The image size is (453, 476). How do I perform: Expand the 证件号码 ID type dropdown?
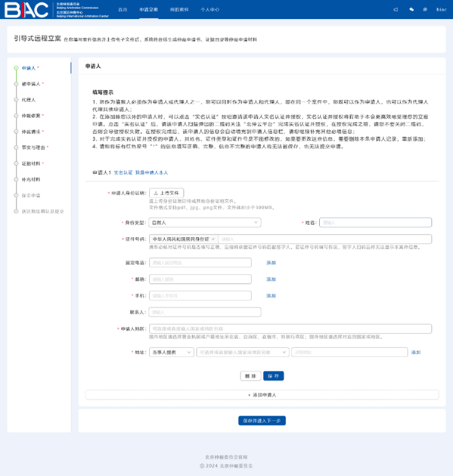(184, 239)
